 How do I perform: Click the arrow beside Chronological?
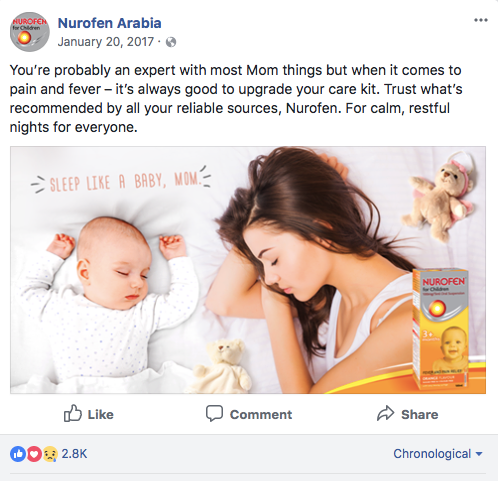[x=479, y=454]
